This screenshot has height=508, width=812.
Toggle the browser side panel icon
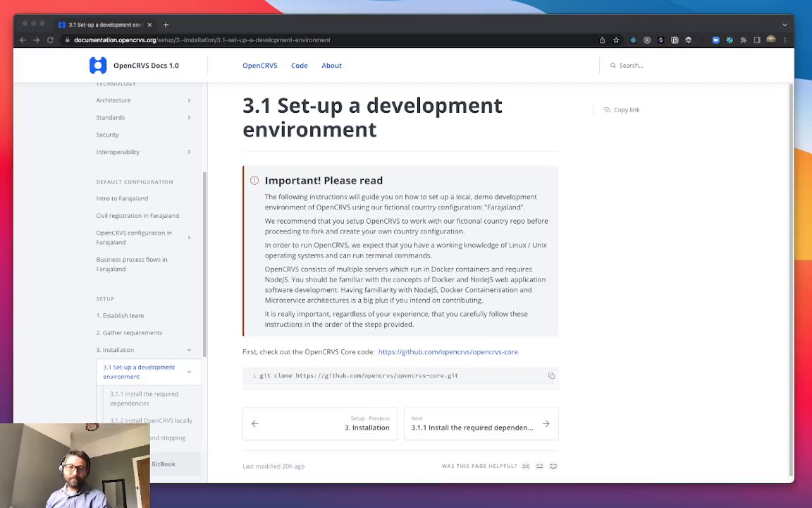tap(757, 40)
